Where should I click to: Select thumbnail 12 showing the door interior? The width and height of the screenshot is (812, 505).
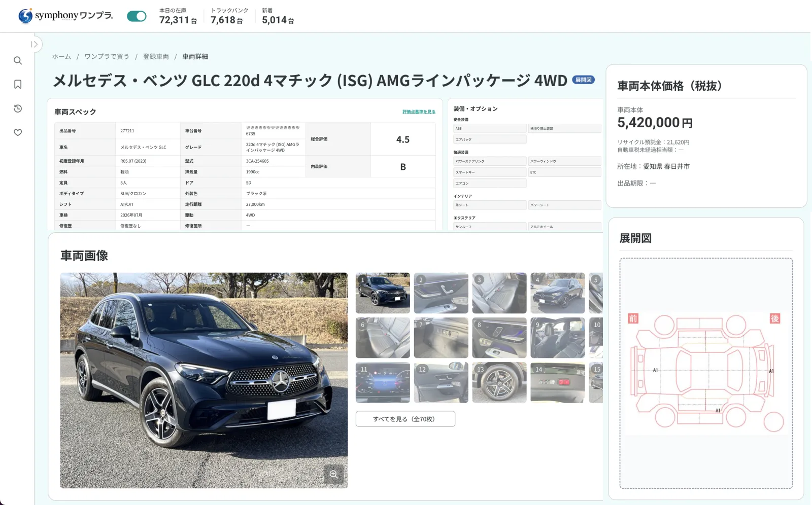pyautogui.click(x=441, y=382)
